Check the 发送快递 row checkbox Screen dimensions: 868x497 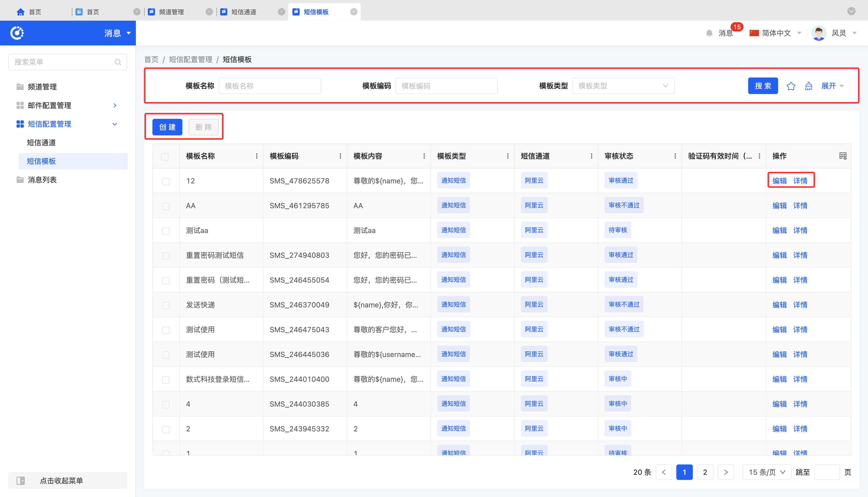[166, 305]
